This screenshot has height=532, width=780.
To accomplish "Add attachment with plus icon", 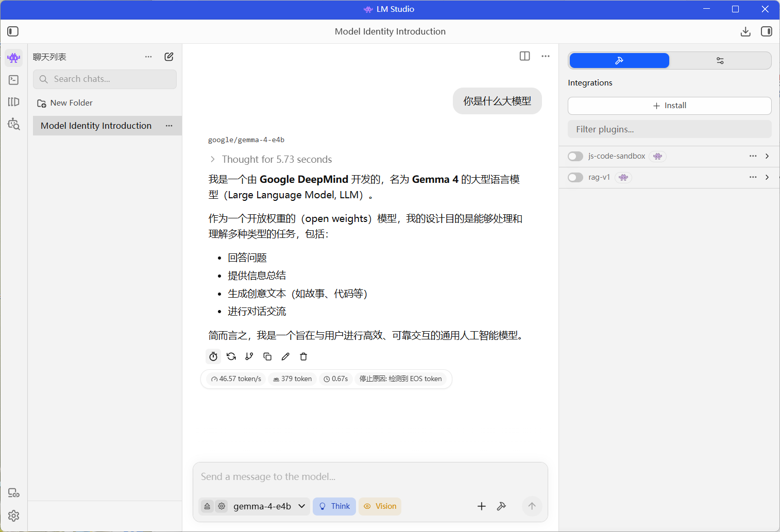I will tap(482, 506).
